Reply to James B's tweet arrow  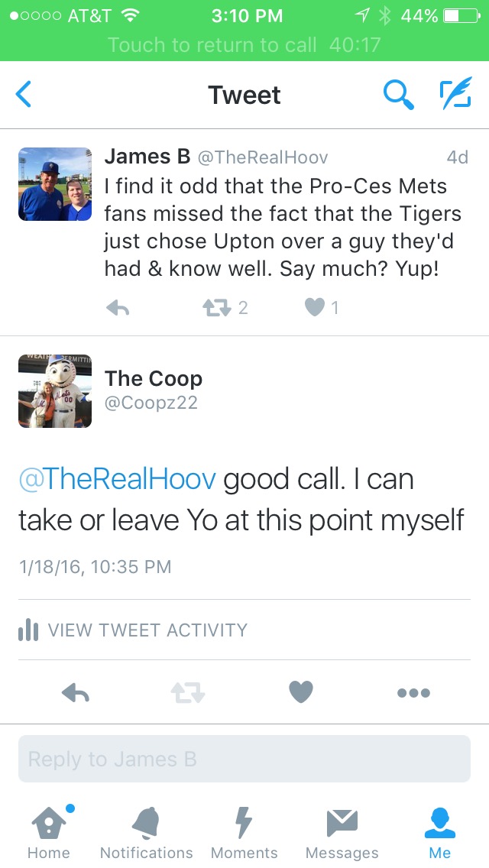tap(117, 307)
